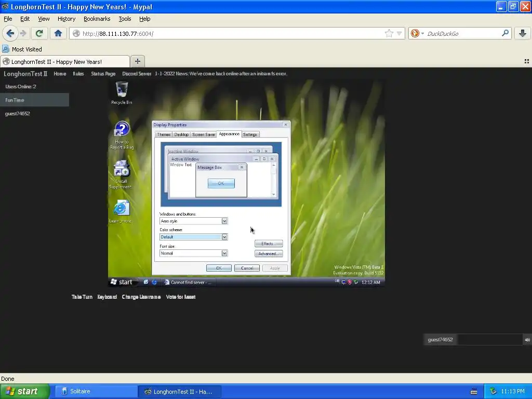Screen dimensions: 532x399
Task: Click the LonghornTest II site title
Action: click(25, 74)
